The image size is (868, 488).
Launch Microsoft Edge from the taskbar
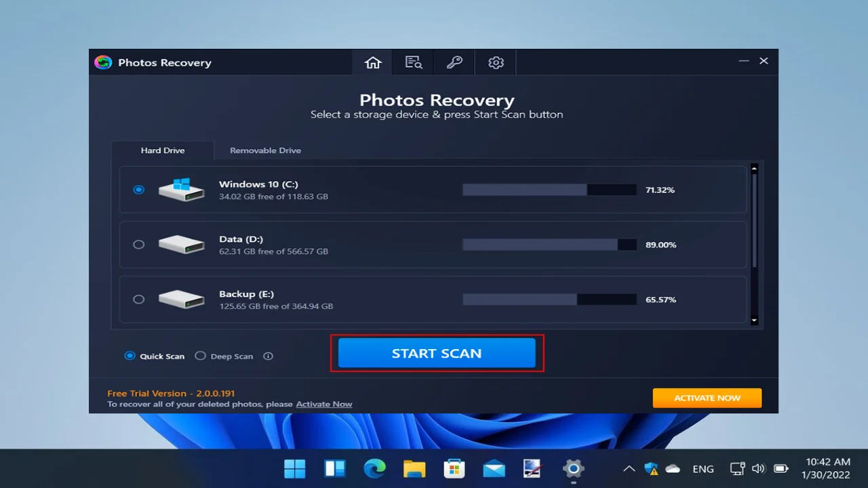[x=374, y=468]
